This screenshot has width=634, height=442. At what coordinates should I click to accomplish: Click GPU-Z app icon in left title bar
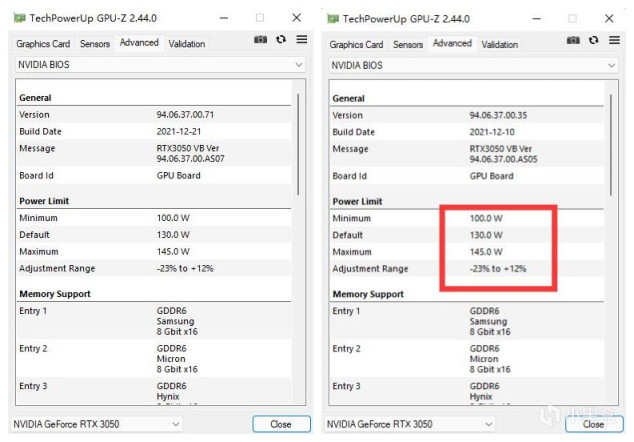pyautogui.click(x=19, y=18)
